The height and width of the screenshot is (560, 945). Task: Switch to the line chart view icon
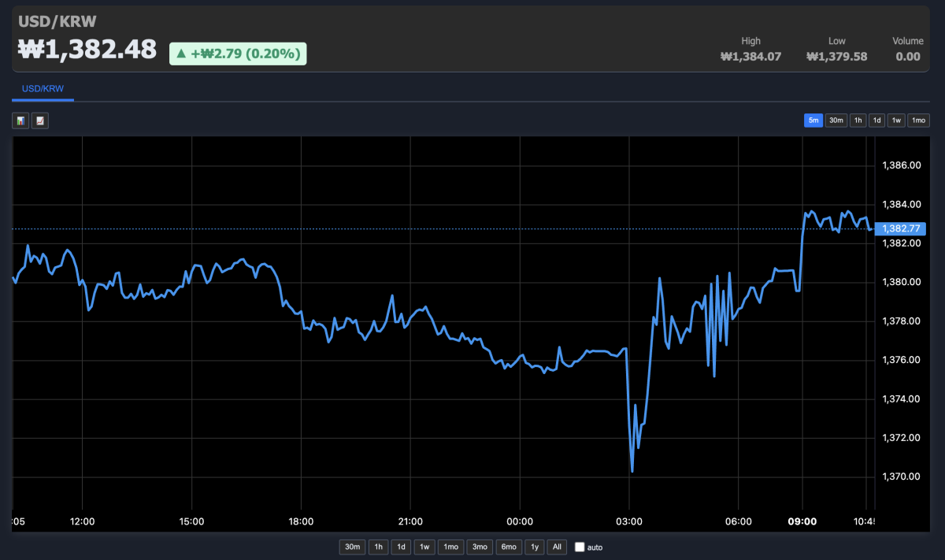[x=40, y=121]
